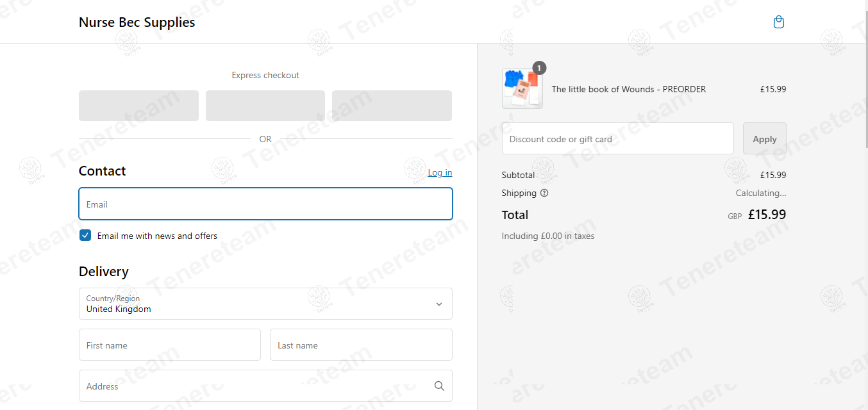The width and height of the screenshot is (868, 410).
Task: Click into the Address field
Action: click(x=265, y=386)
